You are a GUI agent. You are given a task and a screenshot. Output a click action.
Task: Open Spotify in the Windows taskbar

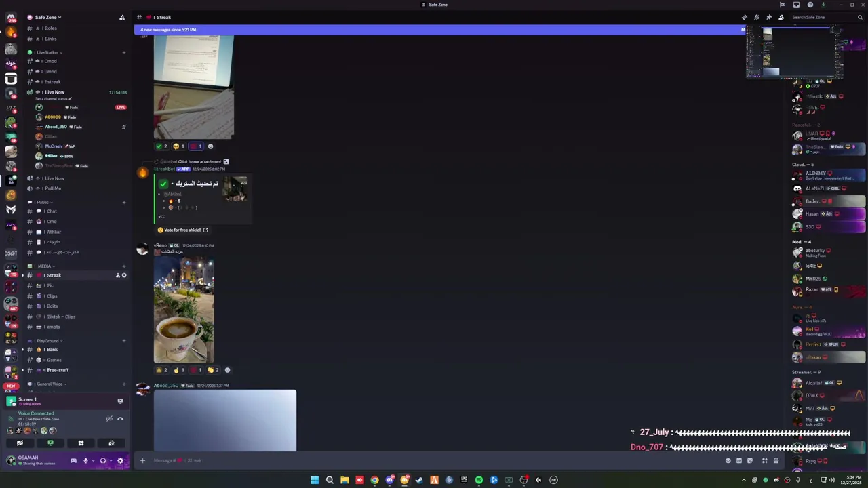pos(479,480)
